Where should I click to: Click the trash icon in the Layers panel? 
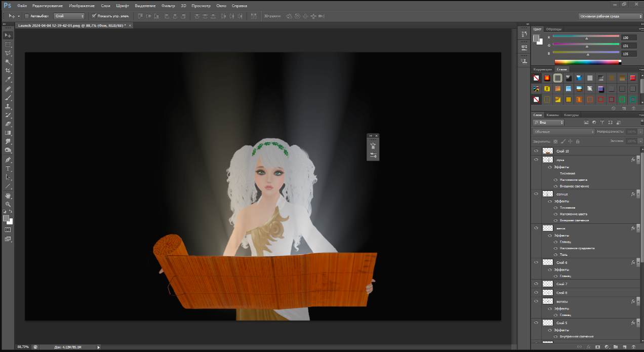tap(633, 347)
